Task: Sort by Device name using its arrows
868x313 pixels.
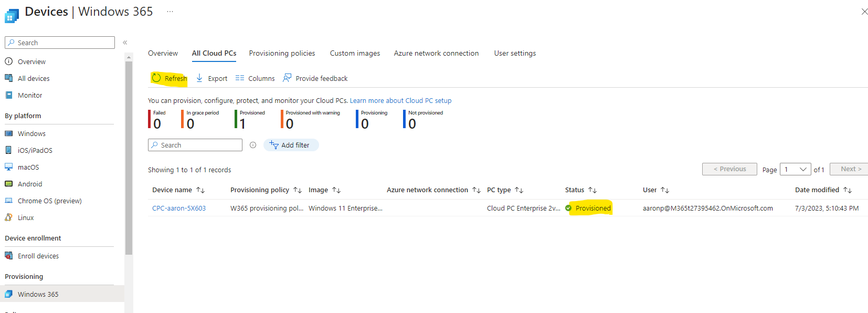Action: [200, 190]
